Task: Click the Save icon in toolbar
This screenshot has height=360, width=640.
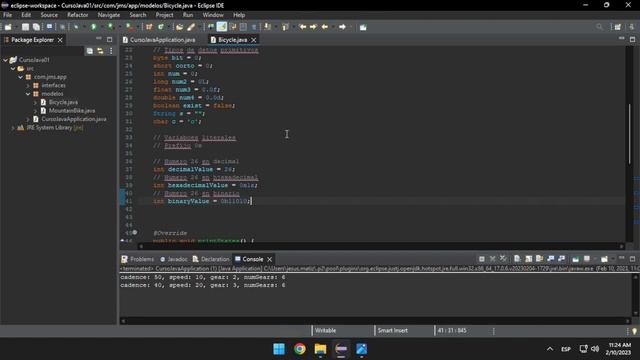Action: point(25,27)
